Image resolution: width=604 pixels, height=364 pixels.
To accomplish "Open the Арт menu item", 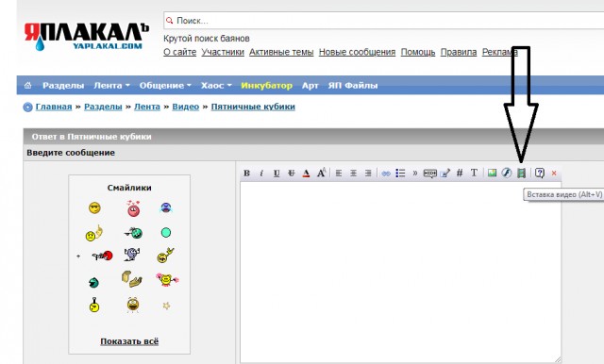I will [x=310, y=86].
